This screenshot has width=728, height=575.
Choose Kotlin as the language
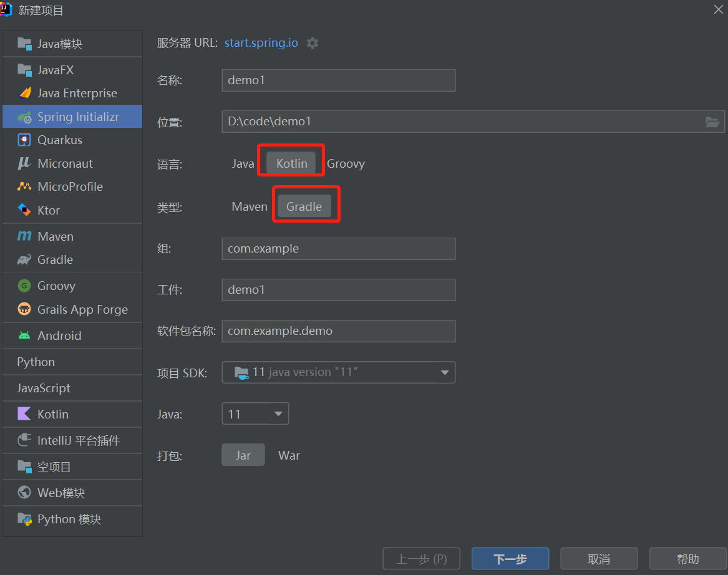coord(291,163)
